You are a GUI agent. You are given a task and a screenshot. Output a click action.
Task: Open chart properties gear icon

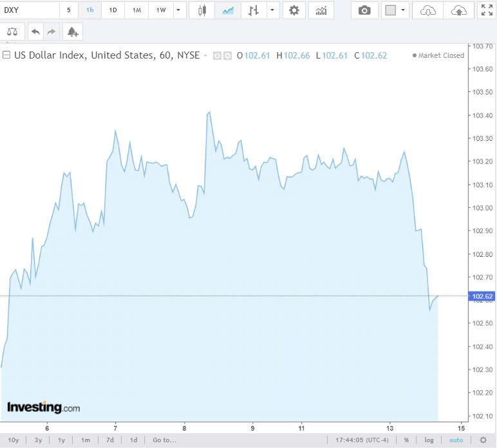[294, 10]
